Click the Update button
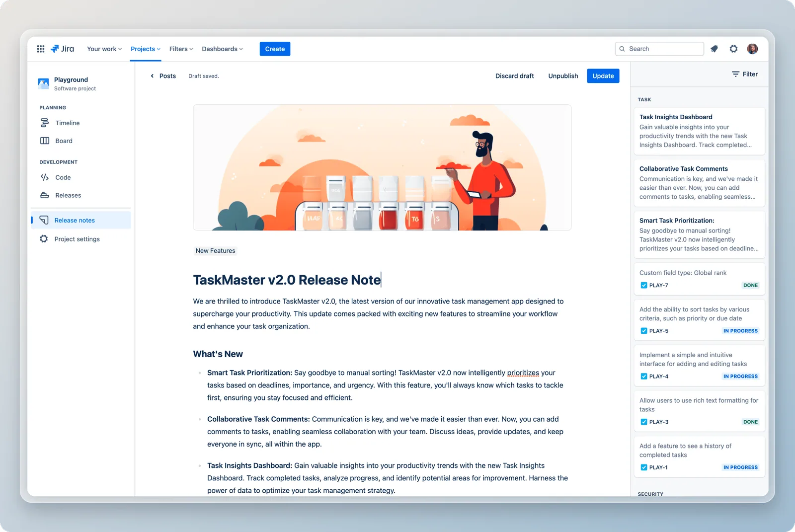This screenshot has width=795, height=532. [603, 76]
